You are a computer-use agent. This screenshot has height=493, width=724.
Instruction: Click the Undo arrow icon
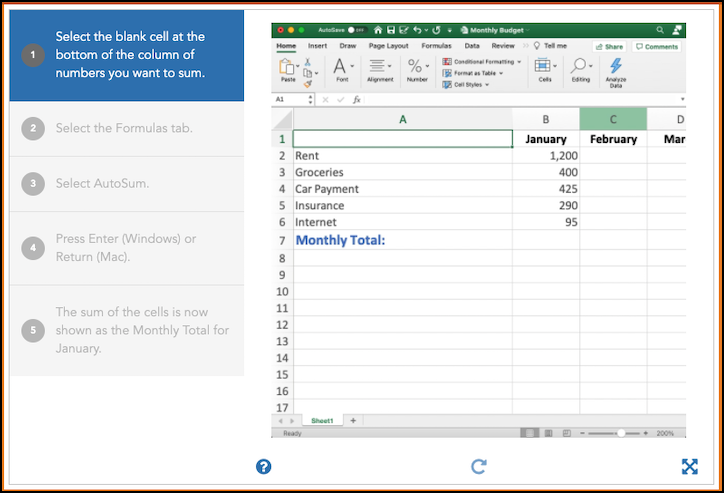[417, 30]
